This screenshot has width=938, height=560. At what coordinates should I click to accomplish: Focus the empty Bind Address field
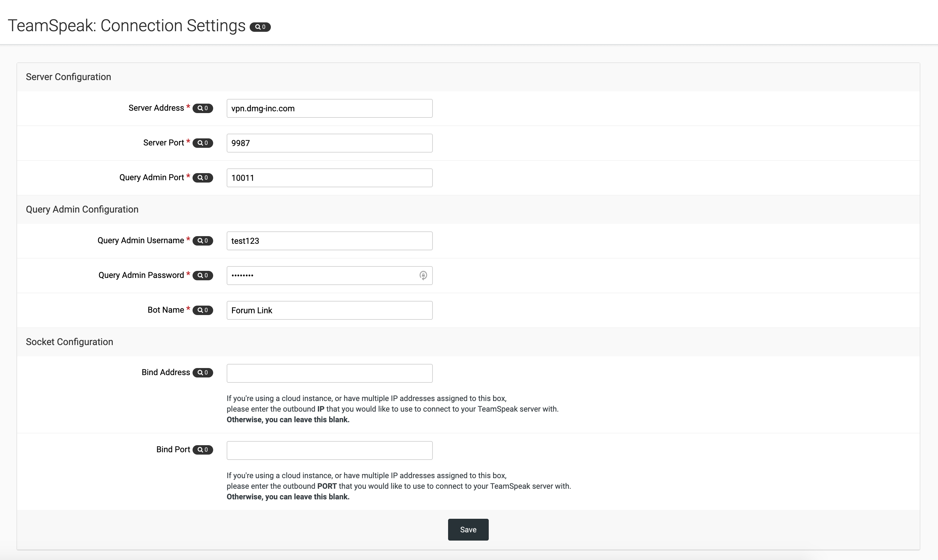[x=329, y=373]
